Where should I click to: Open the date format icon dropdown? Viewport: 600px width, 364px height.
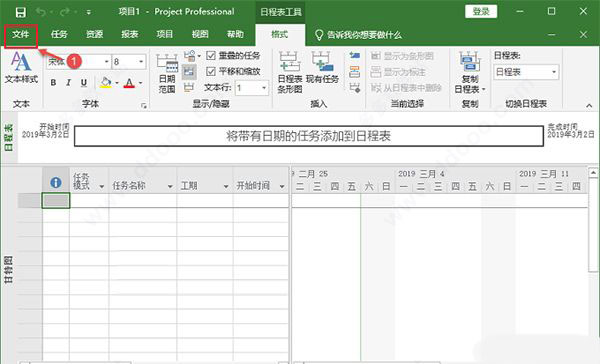(192, 56)
